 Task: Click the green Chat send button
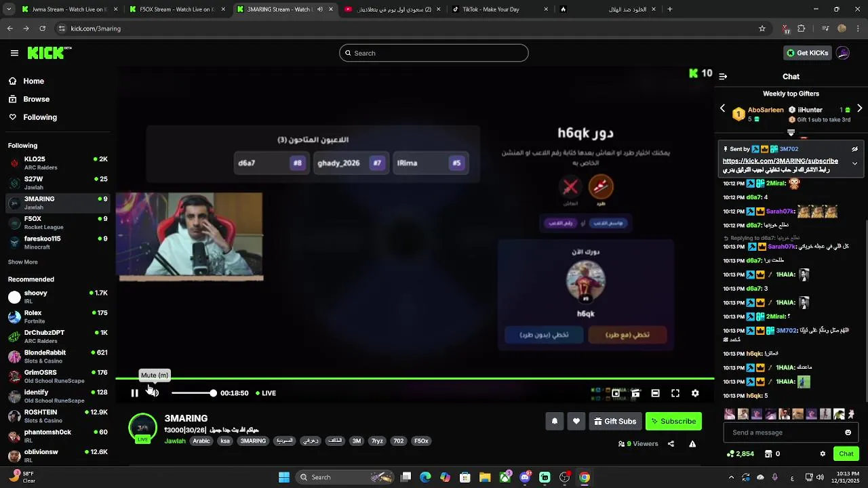coord(846,453)
